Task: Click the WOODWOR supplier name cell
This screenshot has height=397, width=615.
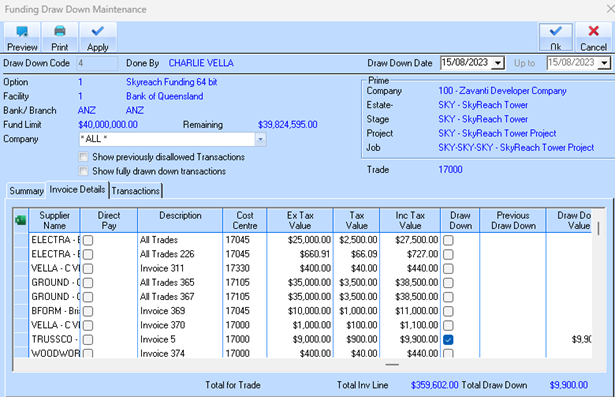Action: (x=55, y=353)
